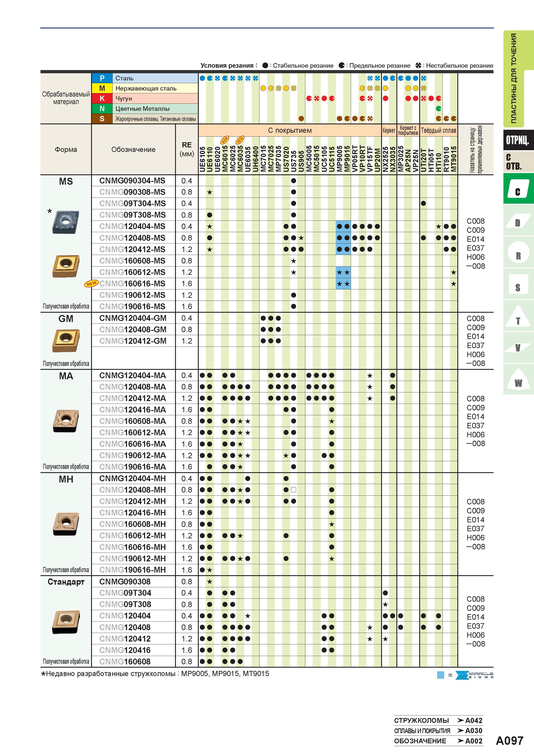Click the MS chipbreaker section title

[66, 181]
